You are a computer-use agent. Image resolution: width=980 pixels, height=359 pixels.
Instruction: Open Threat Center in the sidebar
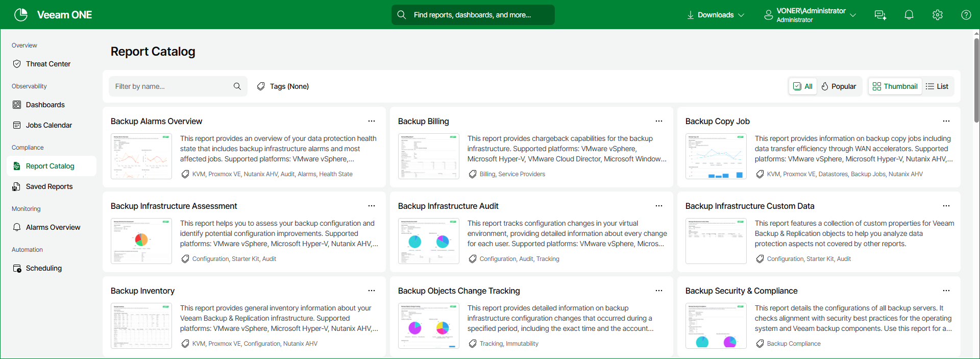(52, 64)
